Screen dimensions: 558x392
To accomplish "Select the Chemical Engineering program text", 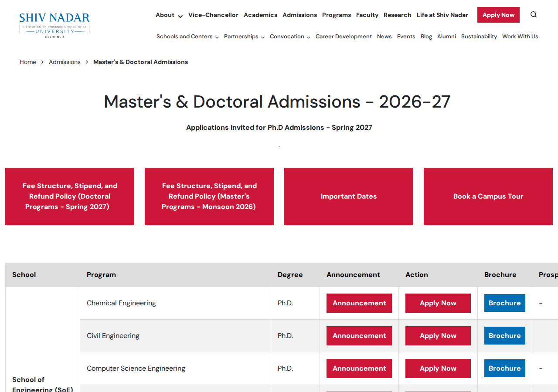I will [x=121, y=303].
